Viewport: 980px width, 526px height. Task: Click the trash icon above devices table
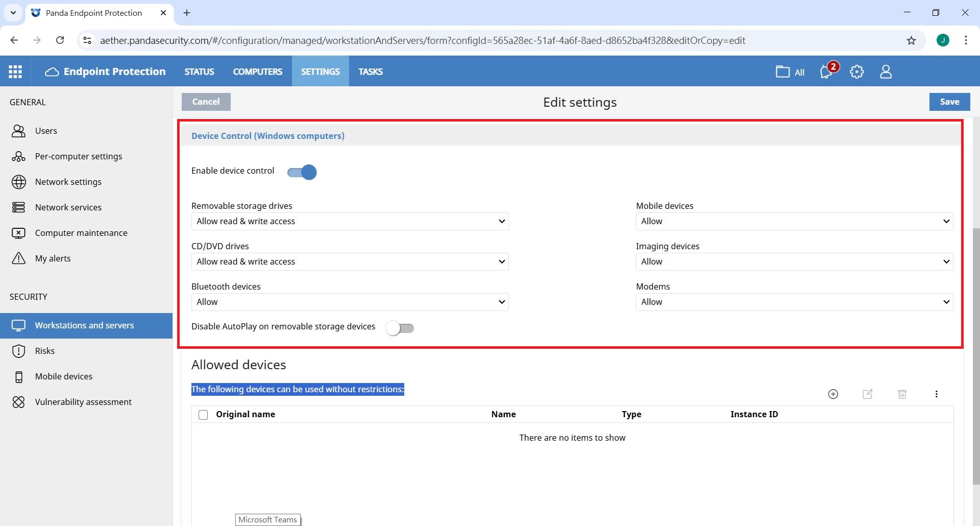902,394
